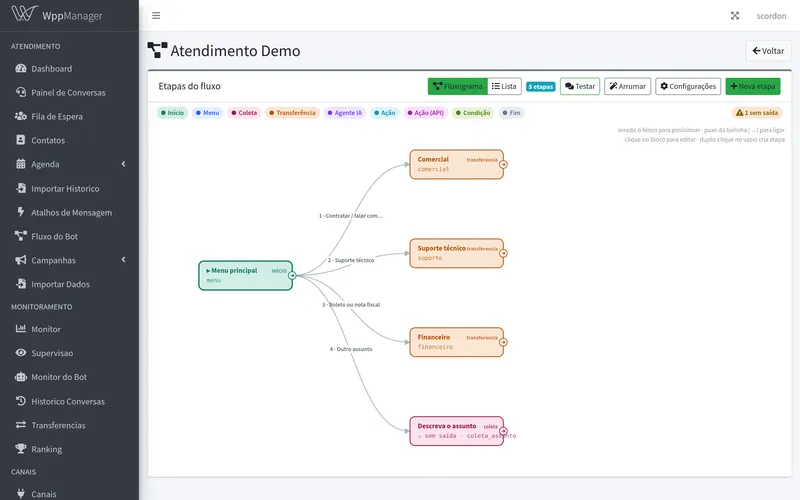Click the Arrumar button
The width and height of the screenshot is (800, 500).
pyautogui.click(x=628, y=86)
